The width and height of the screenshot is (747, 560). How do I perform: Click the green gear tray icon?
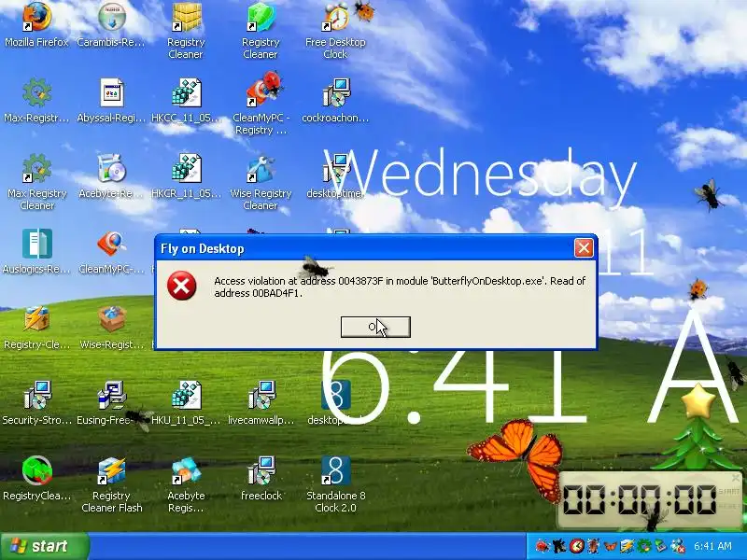pyautogui.click(x=644, y=546)
